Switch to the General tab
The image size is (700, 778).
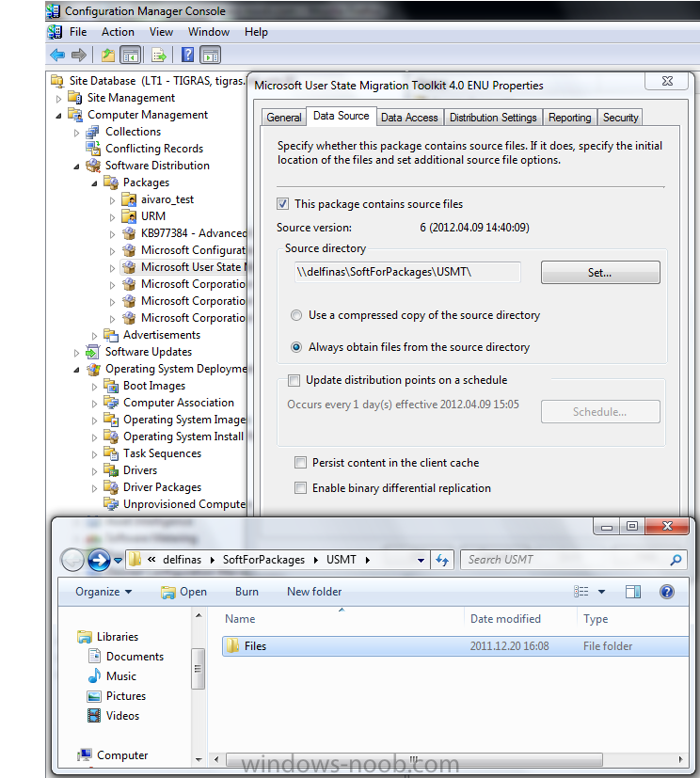(284, 118)
